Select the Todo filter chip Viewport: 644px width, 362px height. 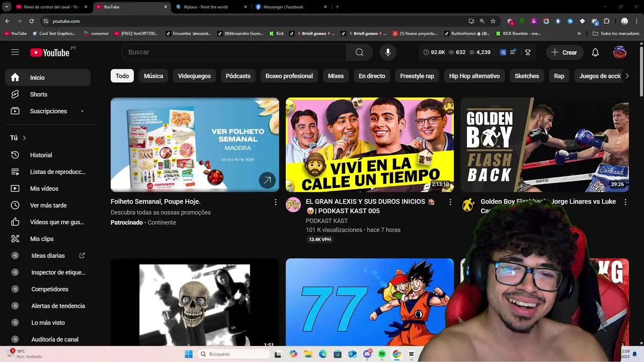(122, 76)
